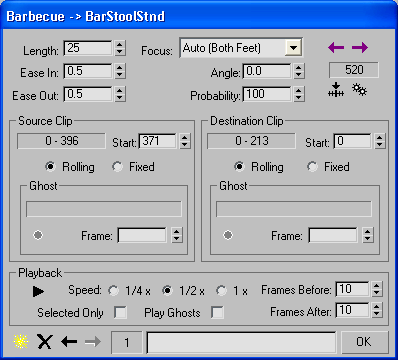Enable the Play Ghosts checkbox

(217, 313)
